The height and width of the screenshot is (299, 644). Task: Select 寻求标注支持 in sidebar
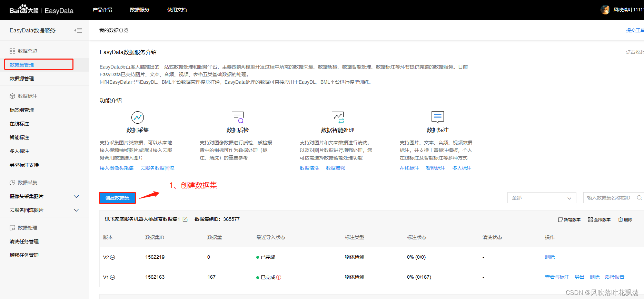click(x=24, y=165)
